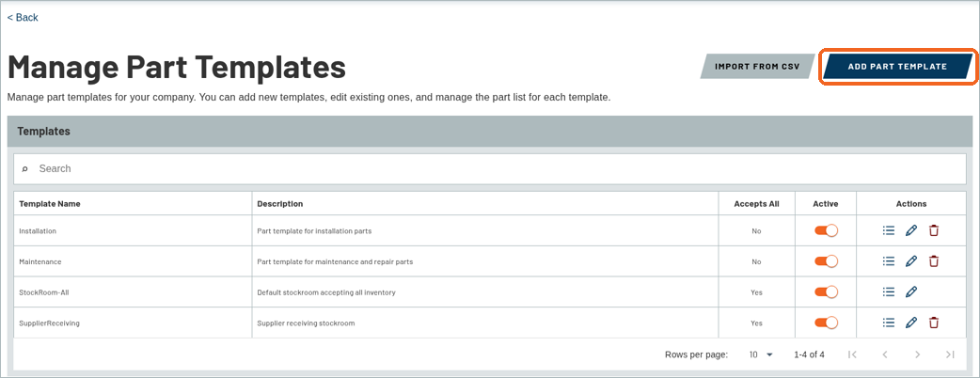Click the Import From CSV button
The width and height of the screenshot is (980, 378).
(757, 66)
